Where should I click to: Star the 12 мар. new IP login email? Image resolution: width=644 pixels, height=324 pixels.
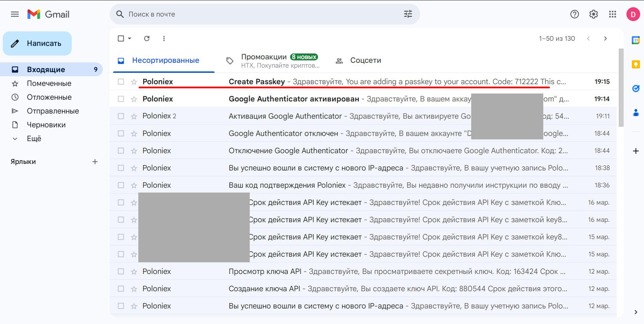click(x=134, y=306)
